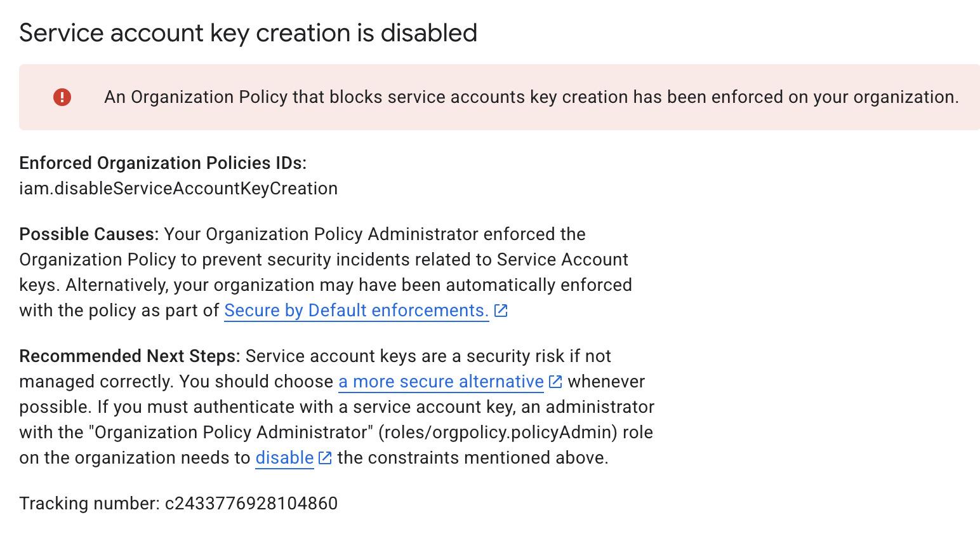Click external-link icon after secure alternative

pos(555,382)
